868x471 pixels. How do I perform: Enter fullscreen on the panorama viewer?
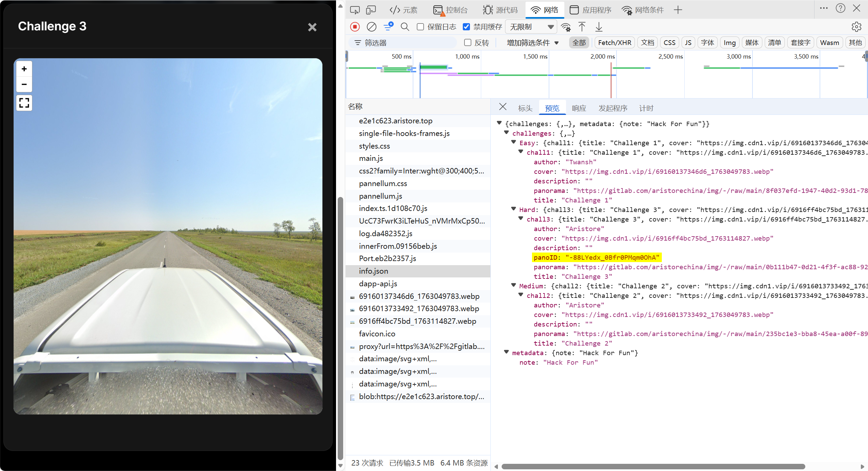(24, 103)
